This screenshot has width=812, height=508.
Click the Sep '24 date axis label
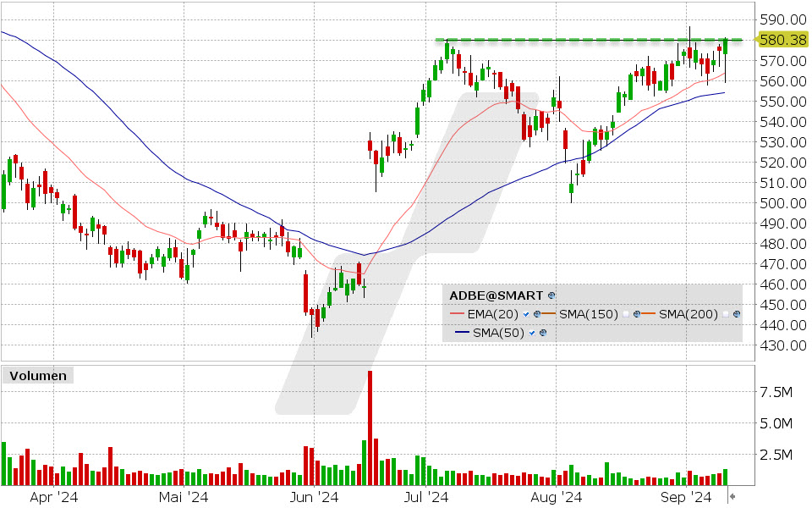tap(686, 498)
